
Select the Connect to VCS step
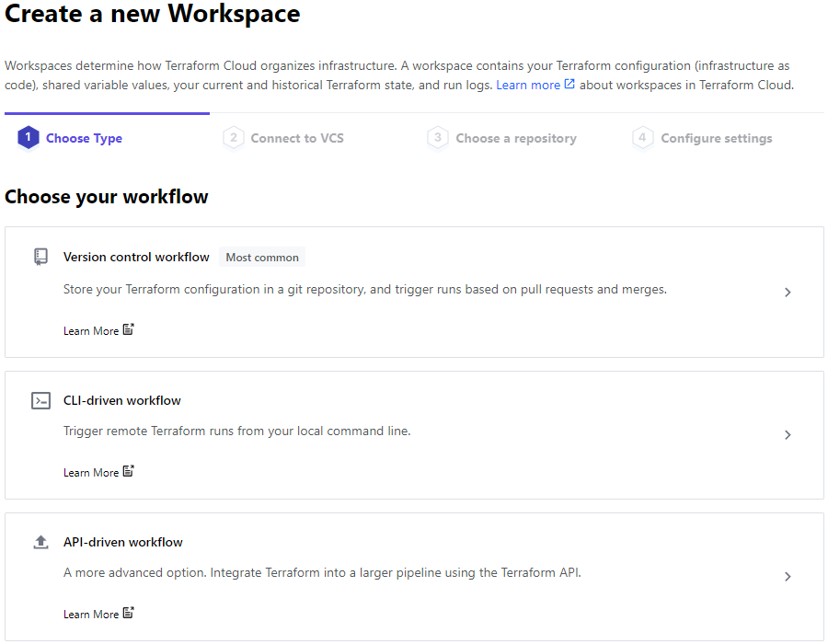coord(297,138)
